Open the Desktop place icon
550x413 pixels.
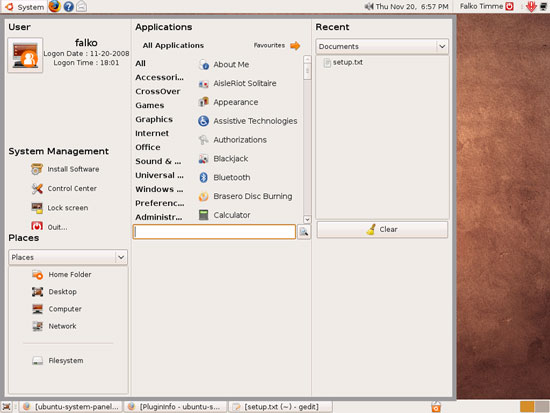pyautogui.click(x=38, y=292)
